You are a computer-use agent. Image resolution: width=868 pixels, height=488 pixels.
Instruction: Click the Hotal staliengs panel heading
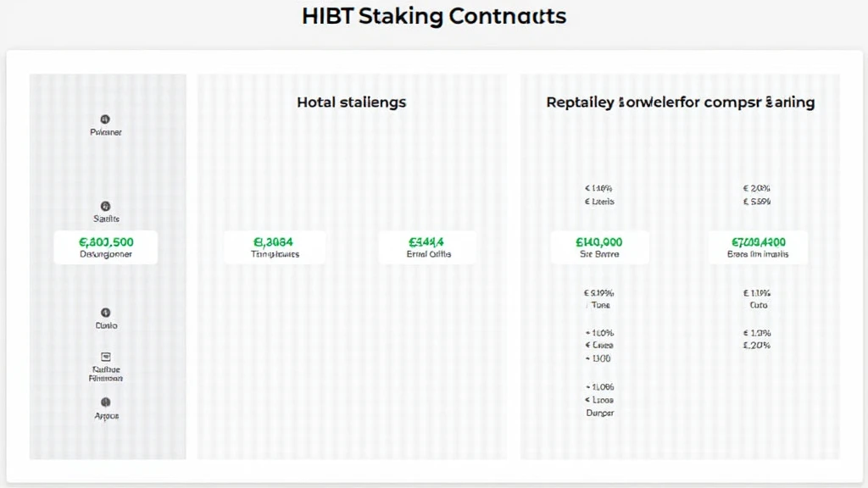pyautogui.click(x=352, y=103)
